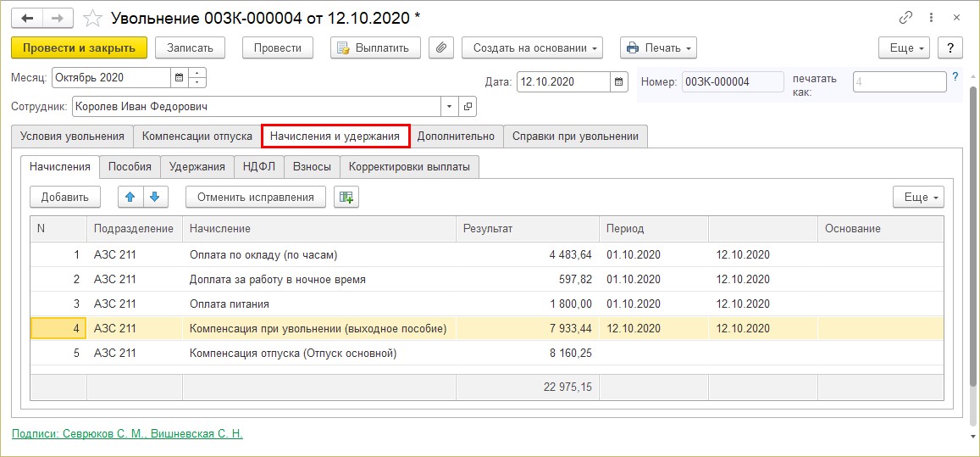
Task: Click the Начисление column header
Action: [319, 229]
